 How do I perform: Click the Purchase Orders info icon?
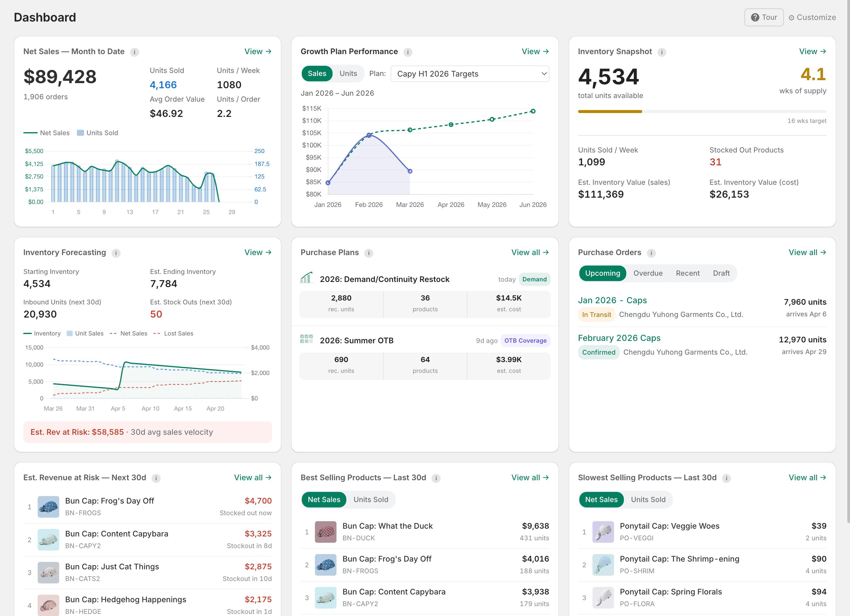click(651, 253)
